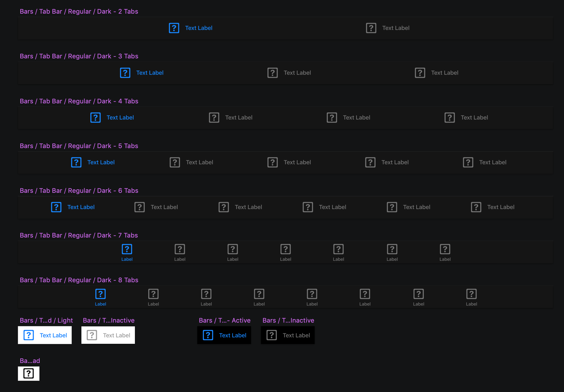Select frame title 'Bars / Tab Bar / Regular / Dark - 3 Tabs'

[79, 56]
